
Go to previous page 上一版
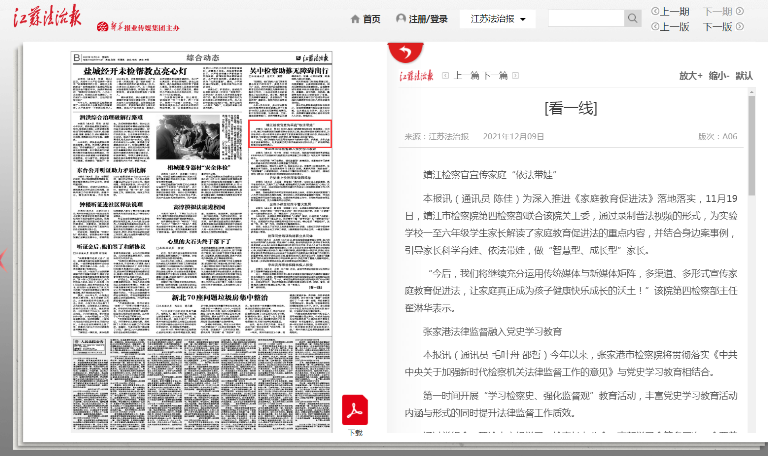click(670, 26)
